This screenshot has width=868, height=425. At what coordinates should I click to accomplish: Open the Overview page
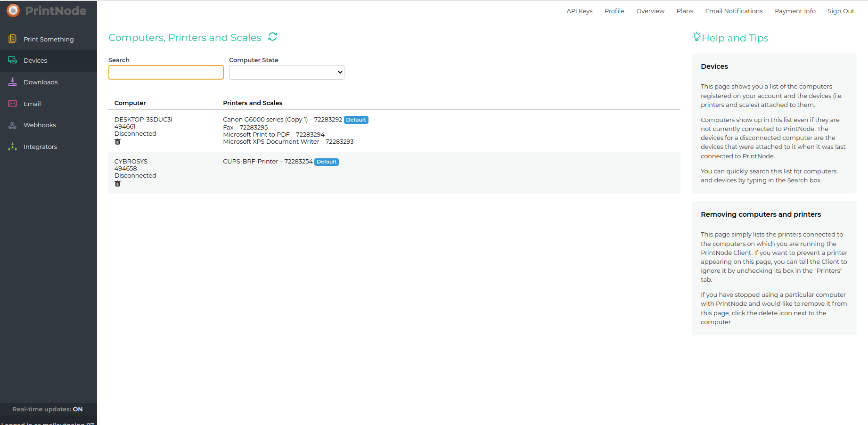click(650, 11)
